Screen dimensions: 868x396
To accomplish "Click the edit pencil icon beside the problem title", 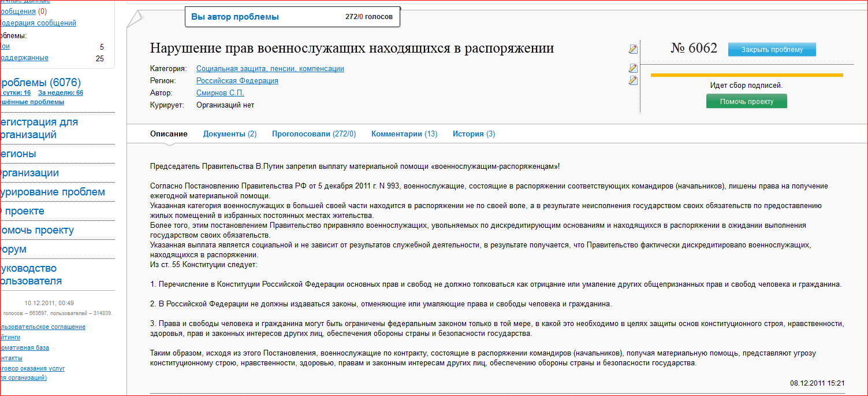I will 633,49.
